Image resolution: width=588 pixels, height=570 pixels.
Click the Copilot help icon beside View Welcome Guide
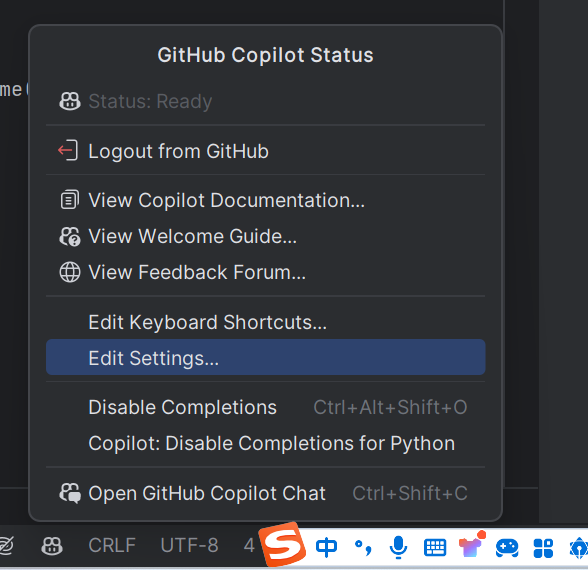(70, 236)
